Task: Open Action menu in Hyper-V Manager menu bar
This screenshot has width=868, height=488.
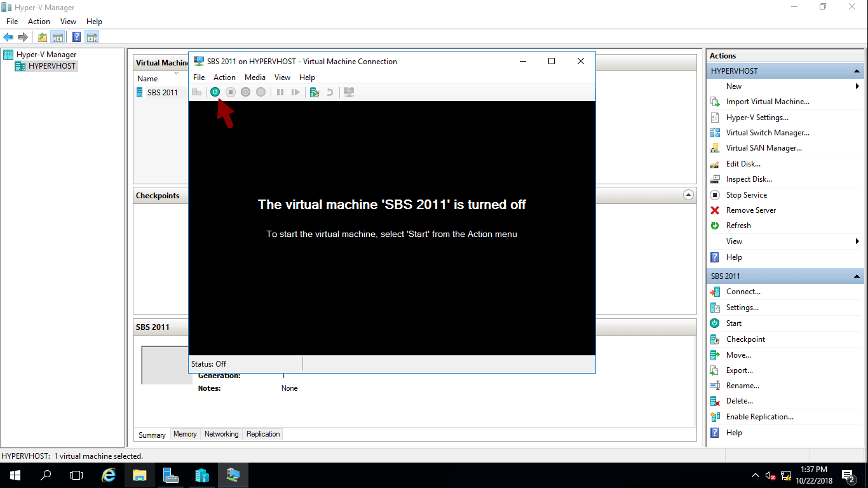Action: (39, 22)
